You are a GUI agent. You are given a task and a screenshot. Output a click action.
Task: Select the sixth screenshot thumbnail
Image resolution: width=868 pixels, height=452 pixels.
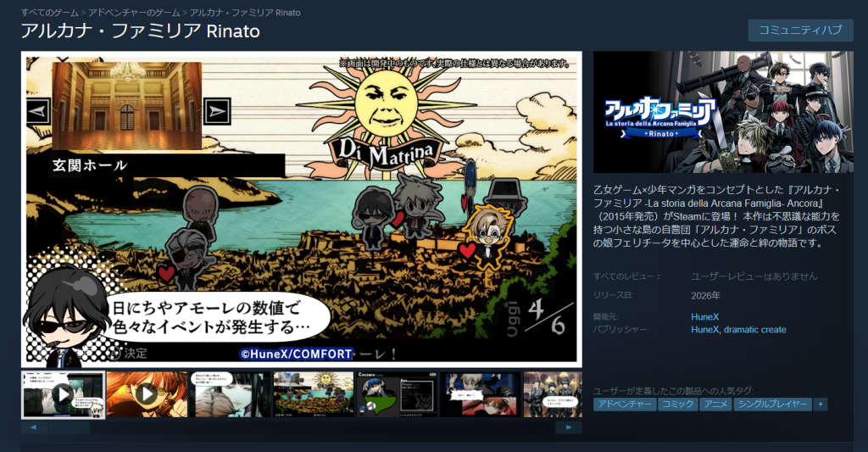click(x=479, y=394)
